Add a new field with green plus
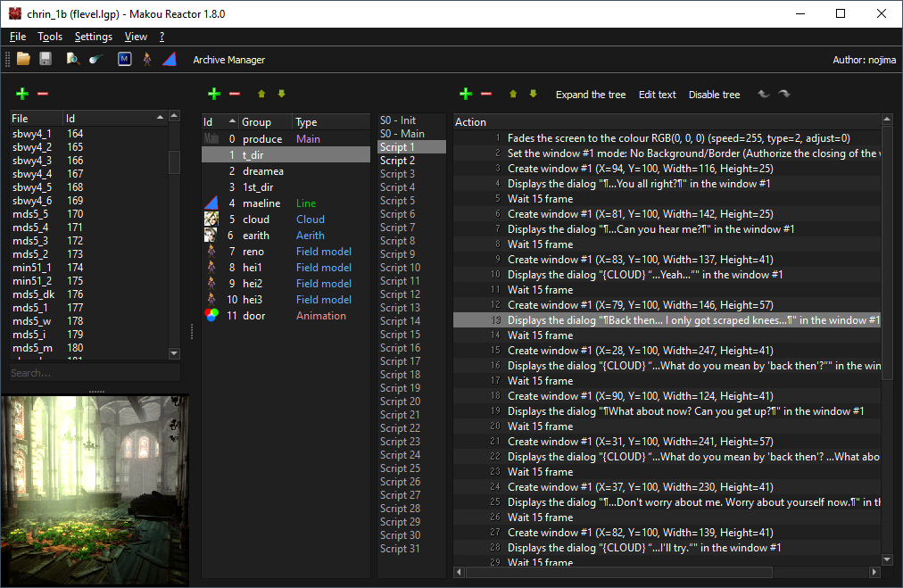 pyautogui.click(x=22, y=94)
